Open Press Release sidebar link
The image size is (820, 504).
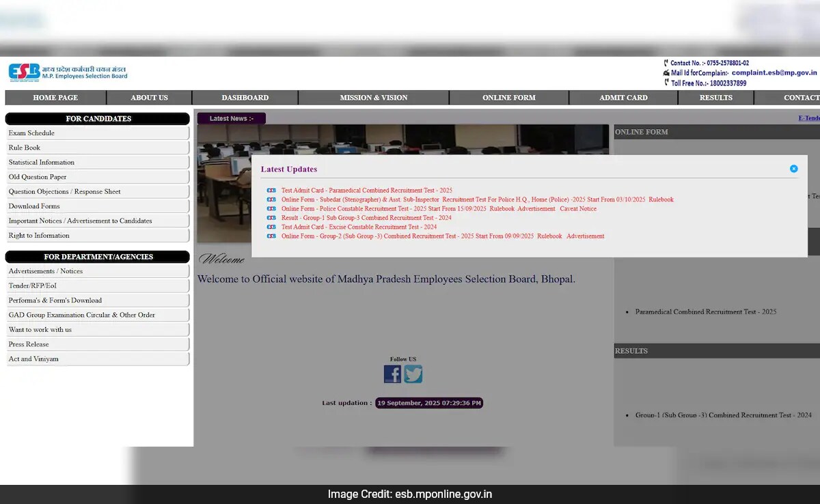pos(98,344)
